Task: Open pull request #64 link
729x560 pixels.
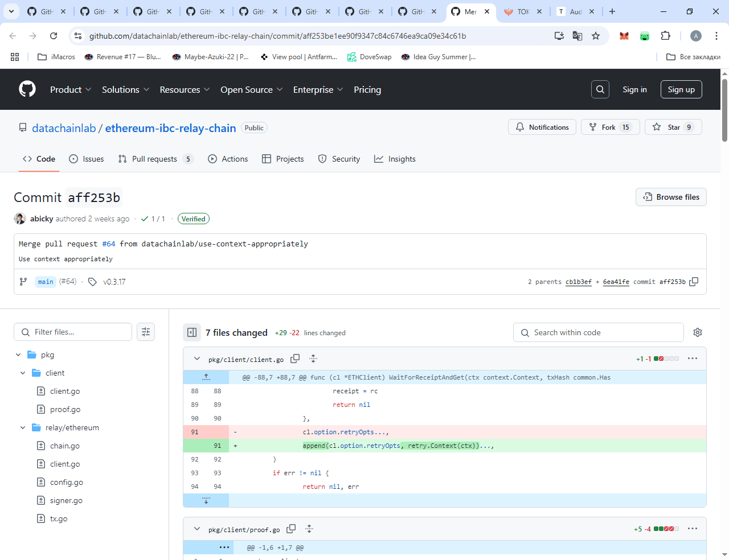Action: coord(109,244)
